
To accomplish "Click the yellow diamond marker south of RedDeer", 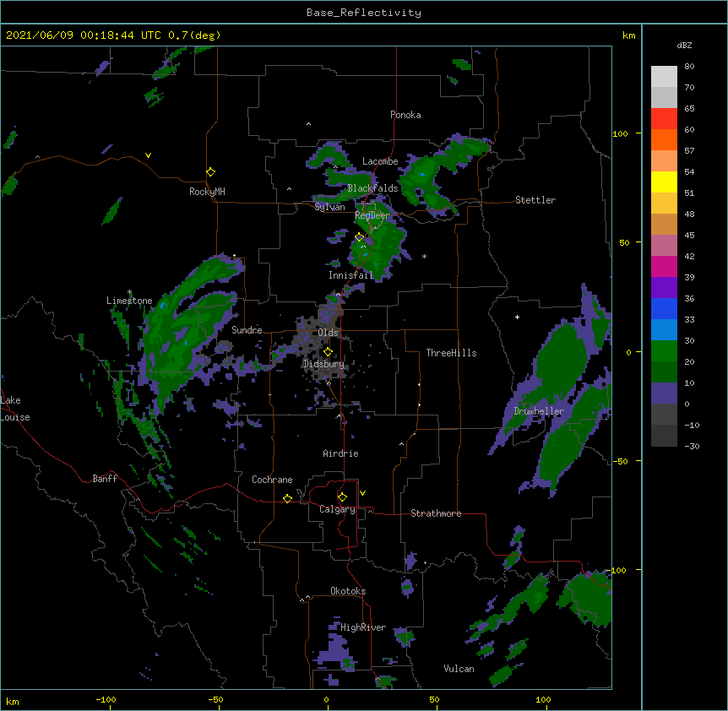I will click(x=359, y=237).
